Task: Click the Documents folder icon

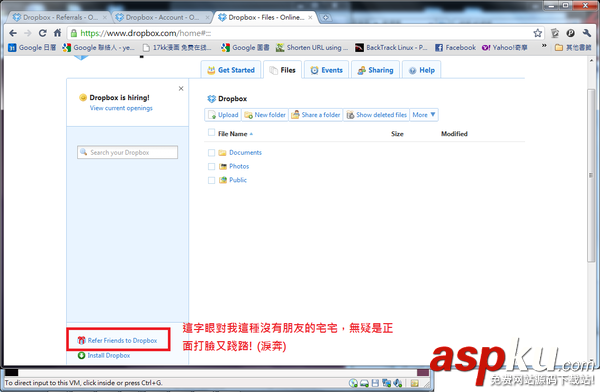Action: coord(222,153)
